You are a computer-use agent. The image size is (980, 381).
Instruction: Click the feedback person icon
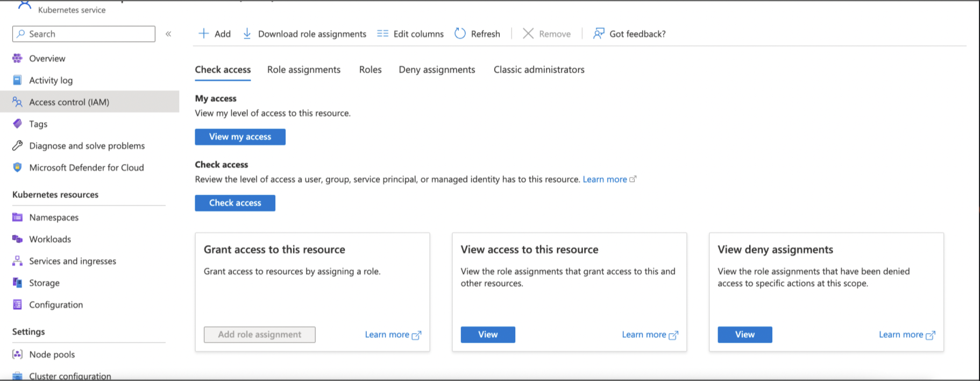599,33
